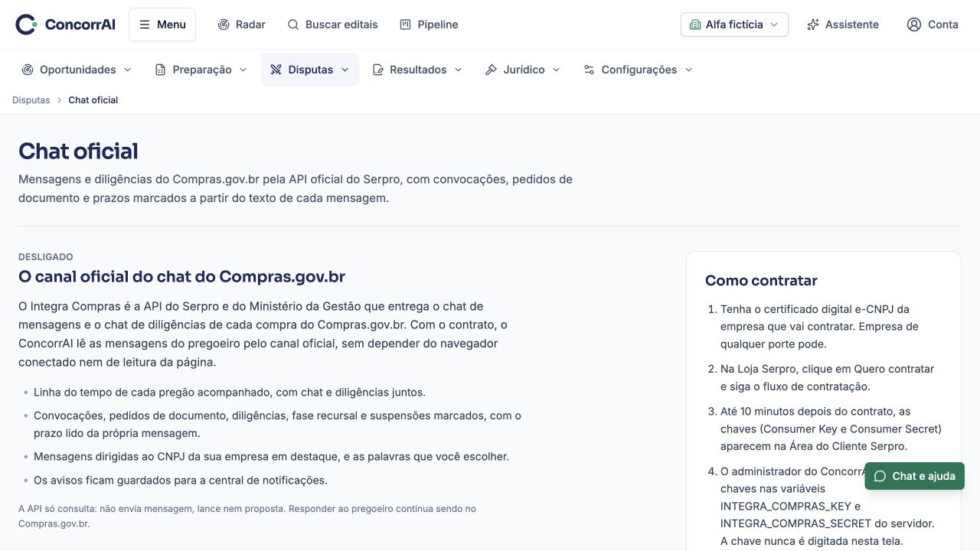Expand the Disputas chevron
This screenshot has width=980, height=551.
[x=345, y=70]
